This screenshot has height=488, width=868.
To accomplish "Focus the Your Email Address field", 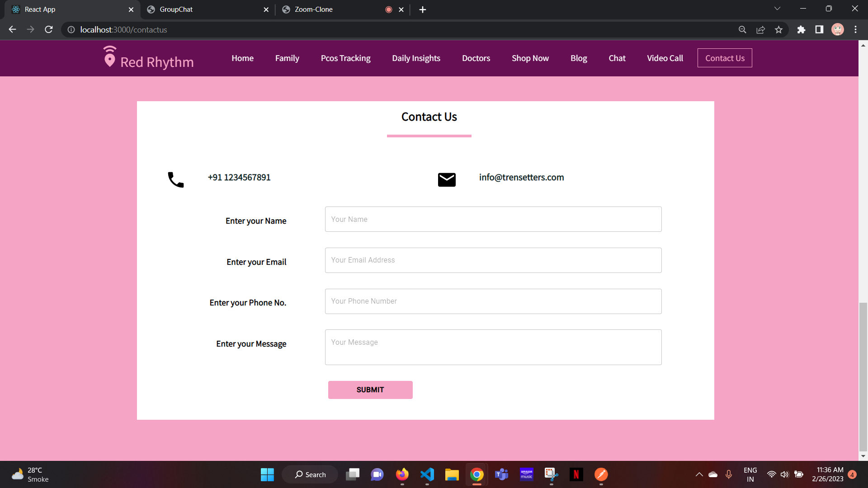I will pos(493,260).
